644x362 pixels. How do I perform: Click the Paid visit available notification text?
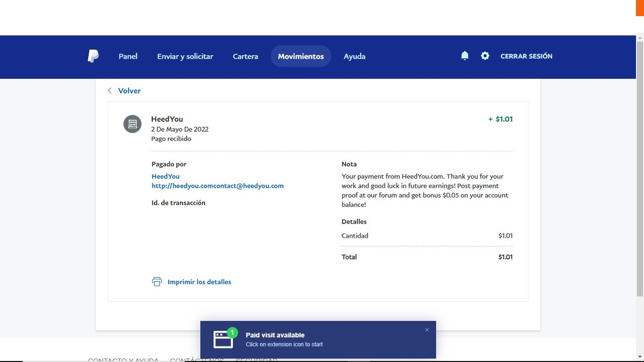point(275,335)
